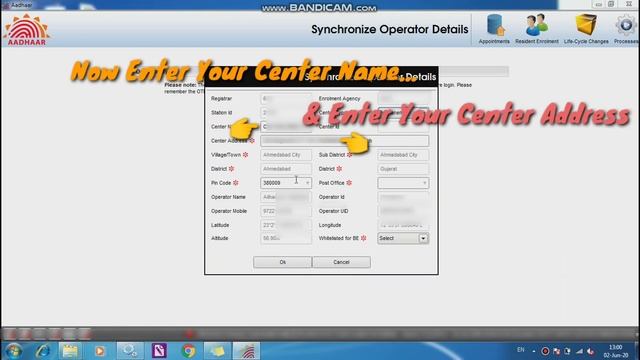Focus the Center Address input field
Image resolution: width=640 pixels, height=360 pixels.
click(344, 141)
